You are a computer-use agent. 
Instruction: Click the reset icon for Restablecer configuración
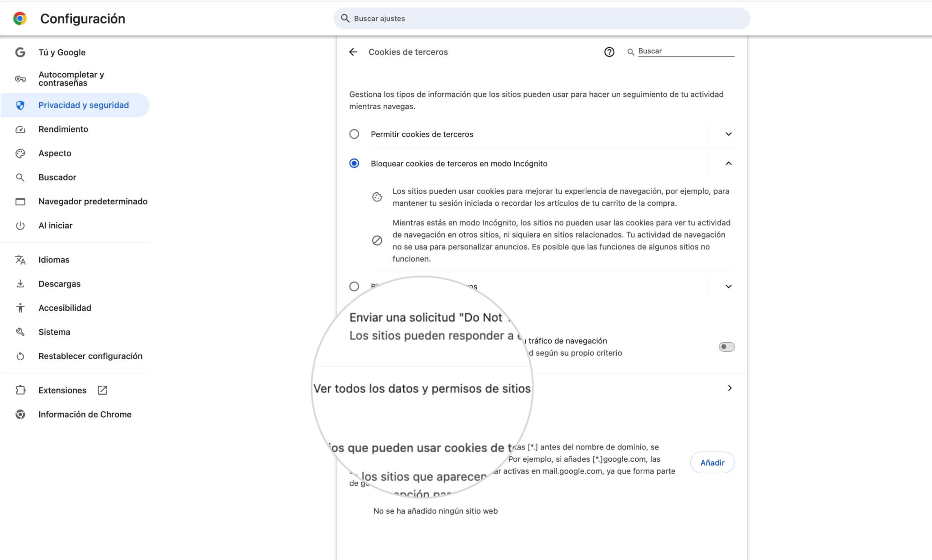pos(20,356)
